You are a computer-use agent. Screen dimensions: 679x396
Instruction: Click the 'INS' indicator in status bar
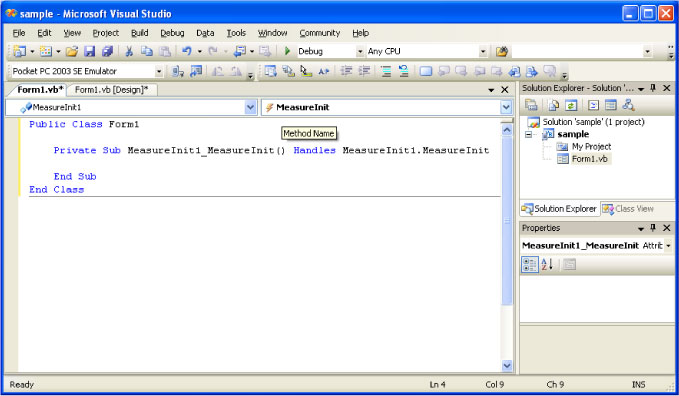click(638, 384)
